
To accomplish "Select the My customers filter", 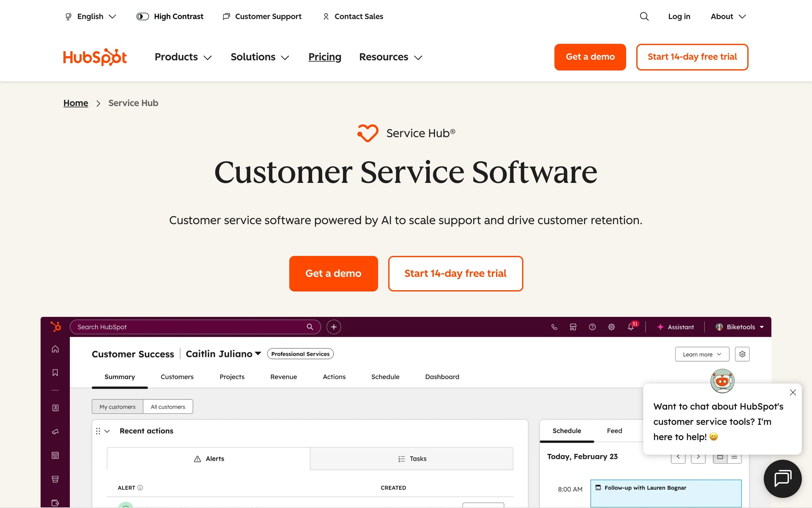I will [x=117, y=406].
